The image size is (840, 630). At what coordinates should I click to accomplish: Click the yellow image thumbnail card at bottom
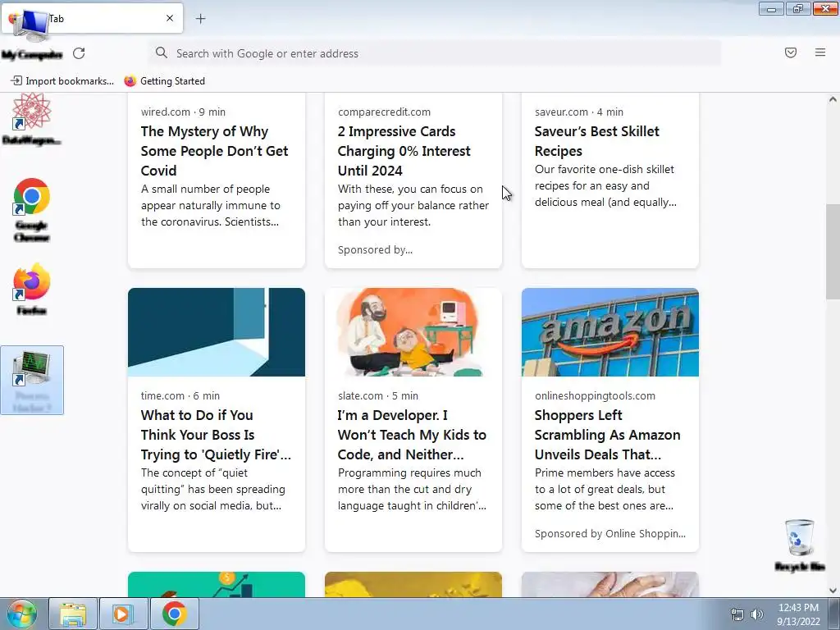(413, 584)
